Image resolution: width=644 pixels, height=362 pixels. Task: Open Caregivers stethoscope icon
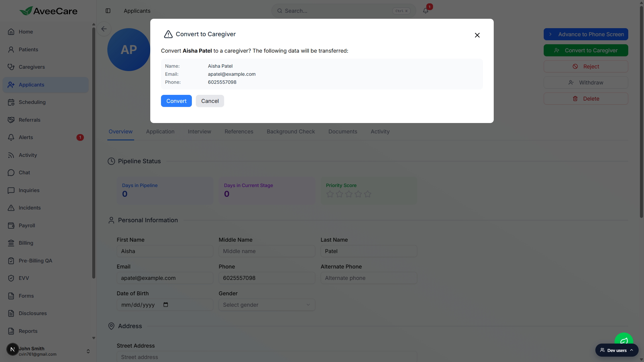[x=11, y=67]
